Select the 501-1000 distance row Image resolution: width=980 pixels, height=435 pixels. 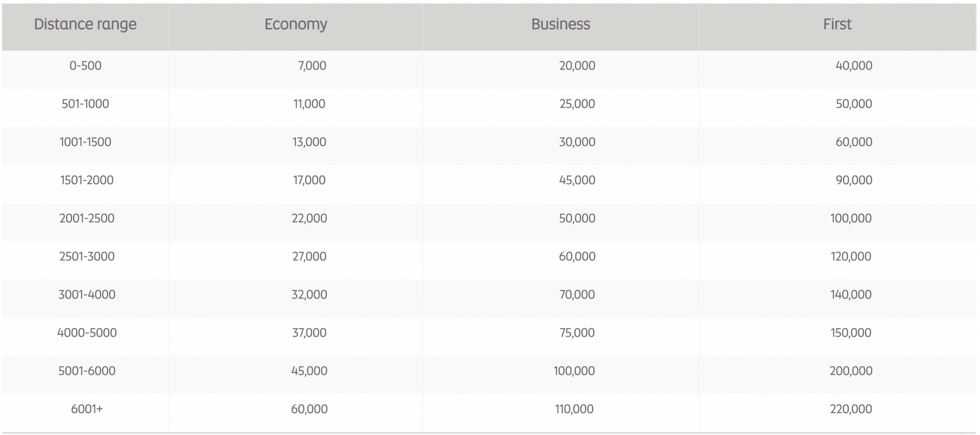tap(85, 104)
